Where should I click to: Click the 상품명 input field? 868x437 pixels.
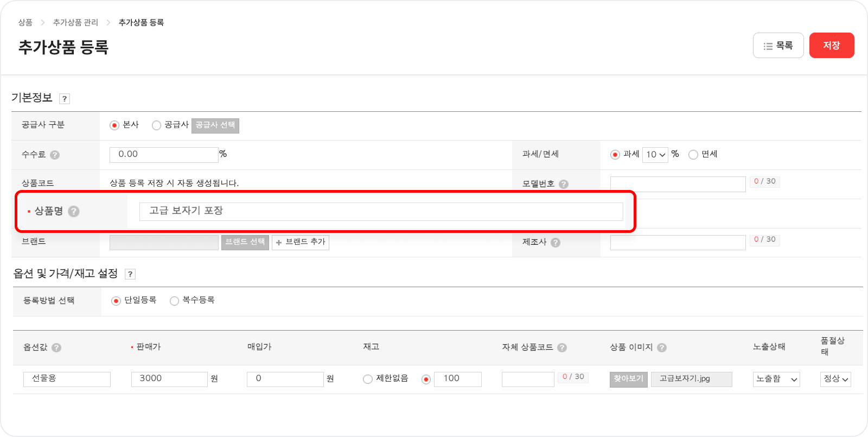click(x=381, y=212)
